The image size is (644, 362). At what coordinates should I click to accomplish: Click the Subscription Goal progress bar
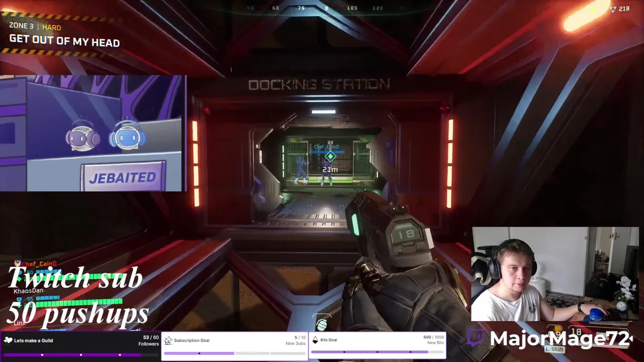coord(234,353)
